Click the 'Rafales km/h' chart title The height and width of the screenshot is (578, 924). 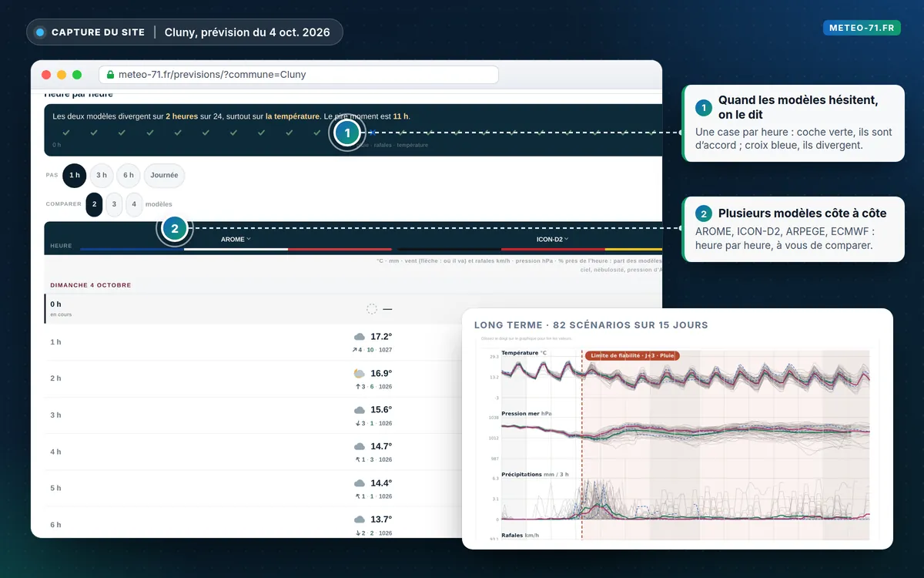[521, 535]
